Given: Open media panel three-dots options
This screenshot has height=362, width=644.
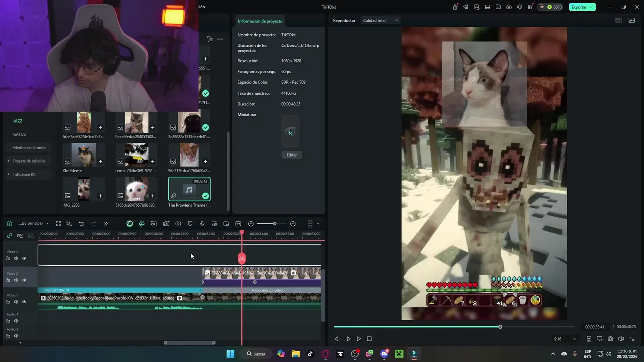Looking at the screenshot, I should 220,39.
